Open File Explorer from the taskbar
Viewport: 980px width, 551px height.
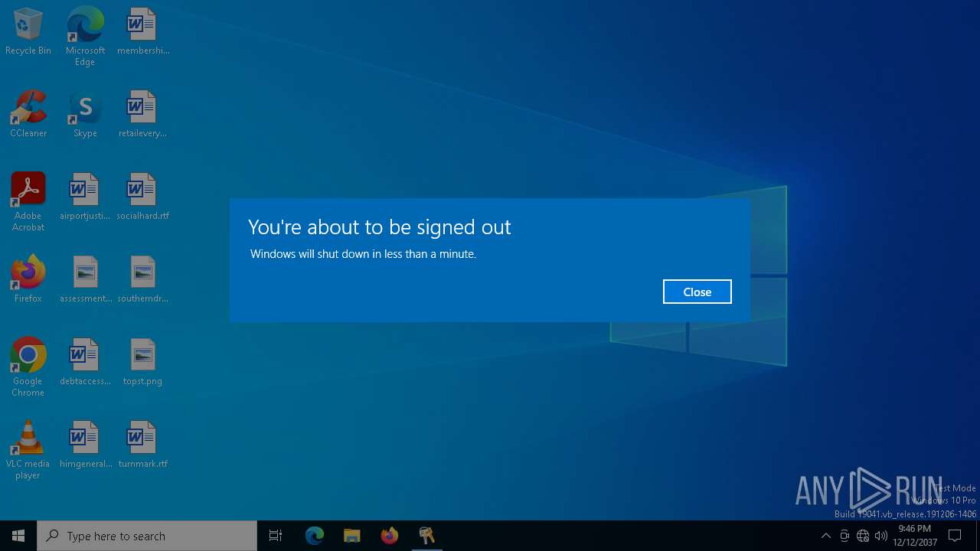point(352,536)
